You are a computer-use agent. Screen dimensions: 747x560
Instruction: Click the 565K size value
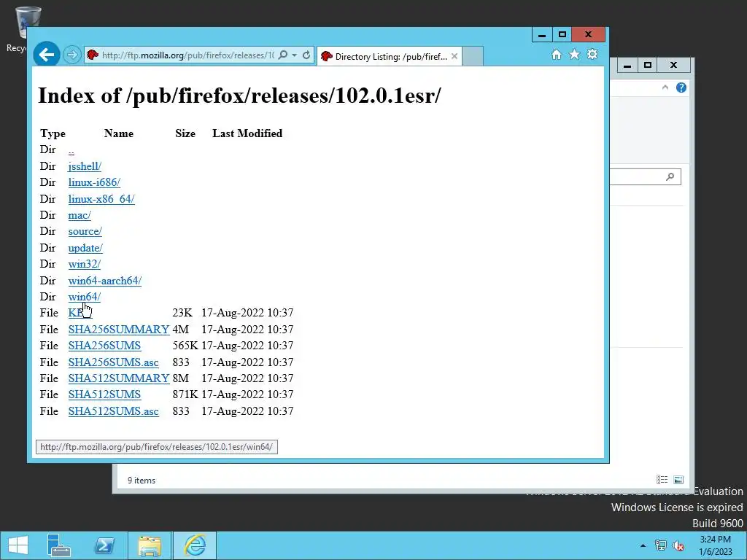pyautogui.click(x=185, y=346)
